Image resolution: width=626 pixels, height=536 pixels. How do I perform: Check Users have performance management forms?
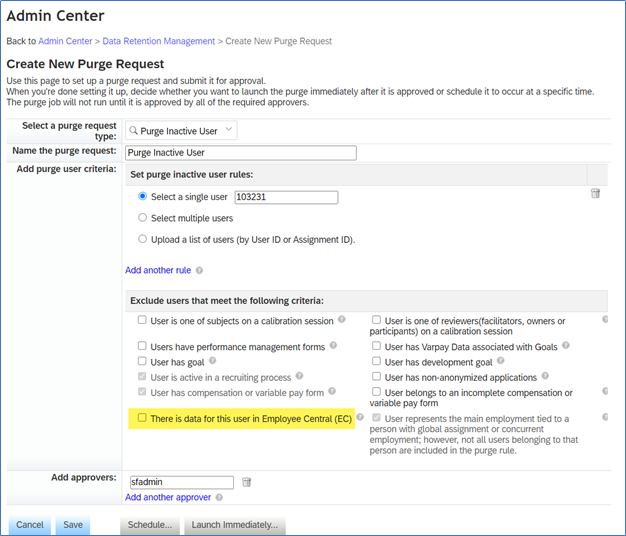(x=142, y=346)
